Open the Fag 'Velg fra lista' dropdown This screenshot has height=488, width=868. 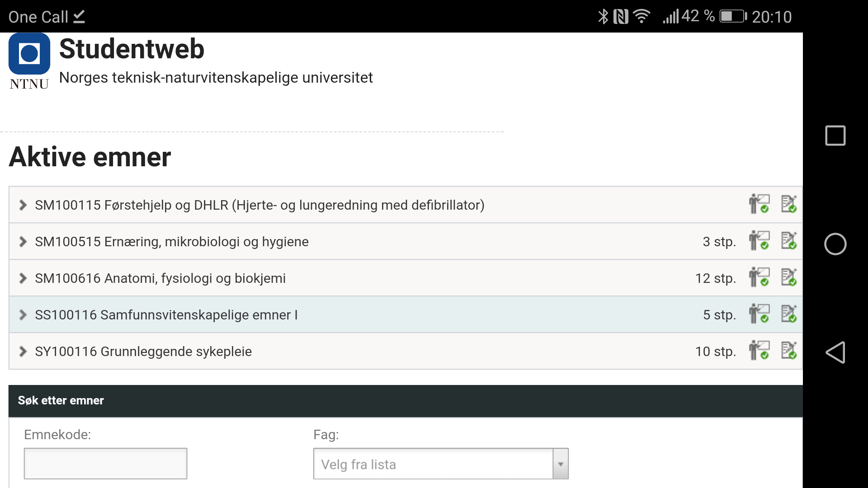441,464
